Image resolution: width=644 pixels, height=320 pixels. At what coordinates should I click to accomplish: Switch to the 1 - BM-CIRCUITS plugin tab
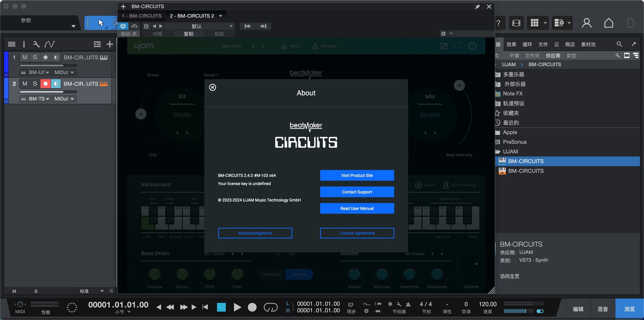[142, 16]
